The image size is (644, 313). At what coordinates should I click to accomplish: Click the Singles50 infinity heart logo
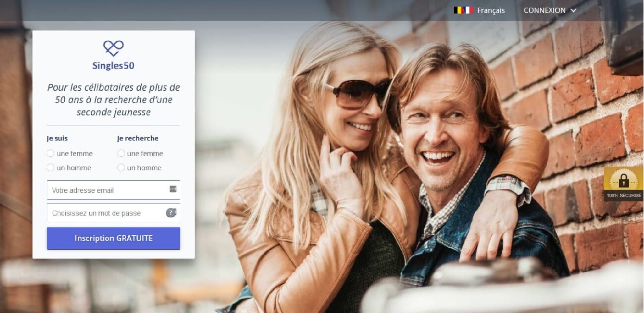pyautogui.click(x=114, y=48)
